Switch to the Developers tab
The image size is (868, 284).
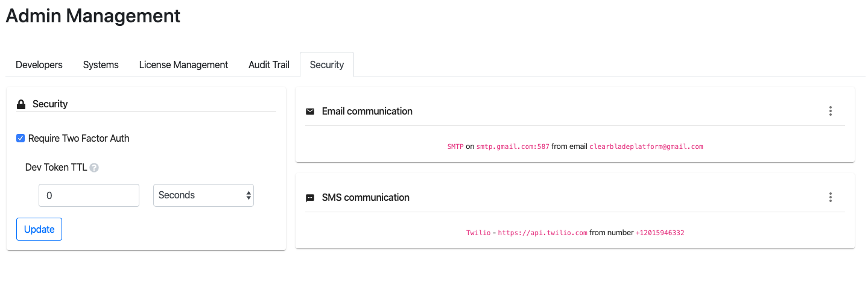[x=39, y=65]
